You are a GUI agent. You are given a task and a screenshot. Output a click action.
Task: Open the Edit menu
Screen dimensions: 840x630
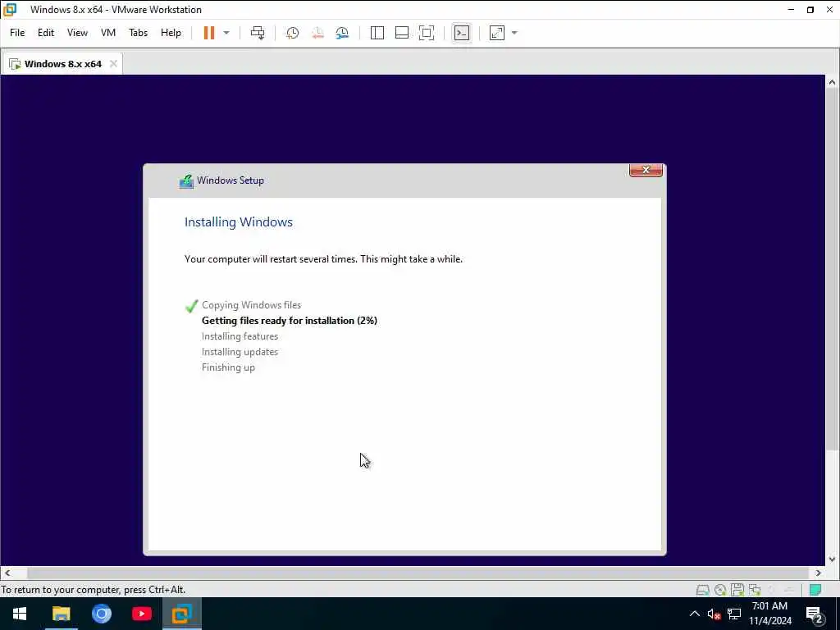pos(46,33)
